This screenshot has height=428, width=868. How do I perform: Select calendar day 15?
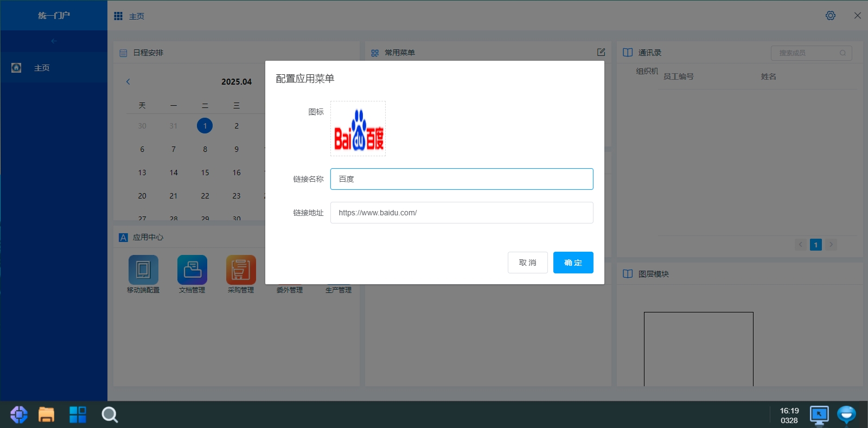pos(205,173)
